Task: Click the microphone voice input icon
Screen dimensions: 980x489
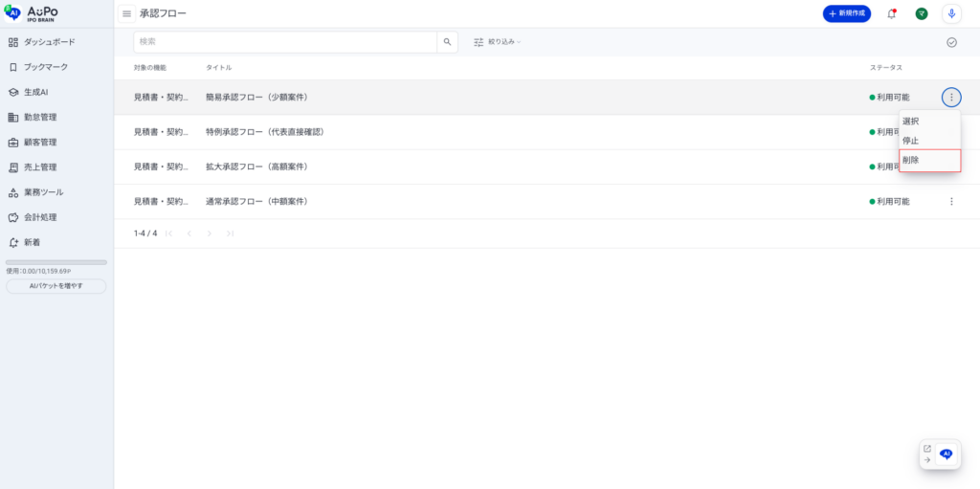Action: point(951,13)
